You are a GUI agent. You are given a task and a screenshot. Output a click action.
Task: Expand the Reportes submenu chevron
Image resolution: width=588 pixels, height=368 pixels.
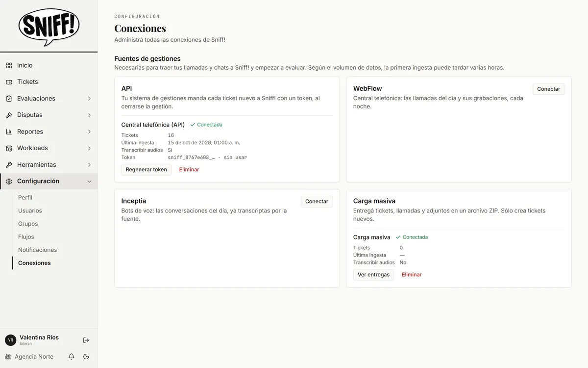point(89,131)
